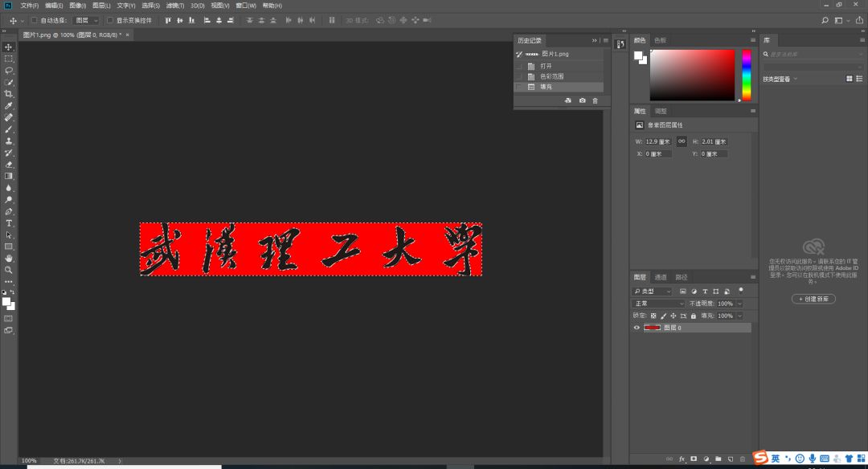Enable the 显示变换控件 checkbox
Screen dimensions: 868x469
pos(110,20)
